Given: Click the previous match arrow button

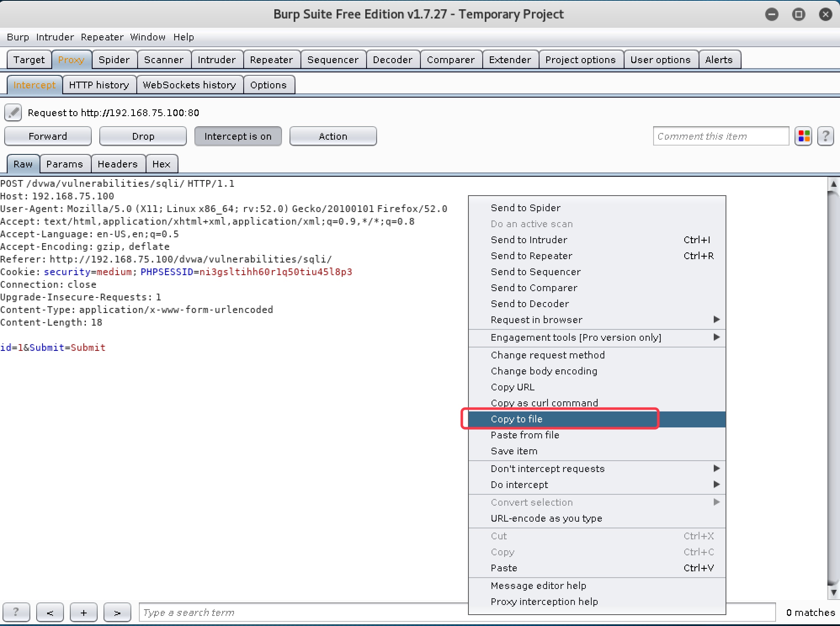Looking at the screenshot, I should click(x=50, y=612).
